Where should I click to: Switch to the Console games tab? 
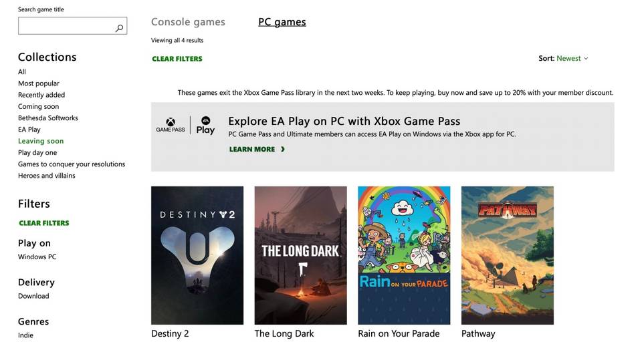coord(188,22)
